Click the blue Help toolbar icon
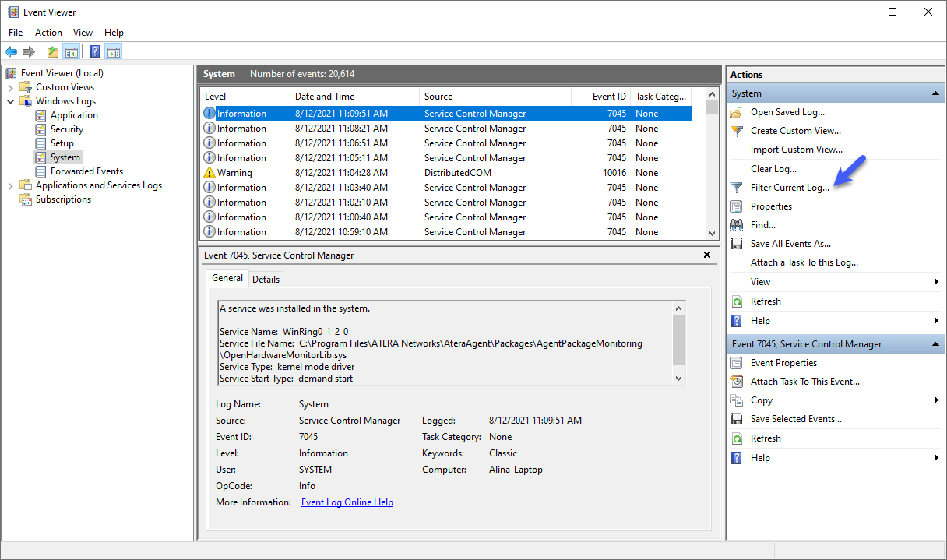The height and width of the screenshot is (560, 947). click(94, 51)
